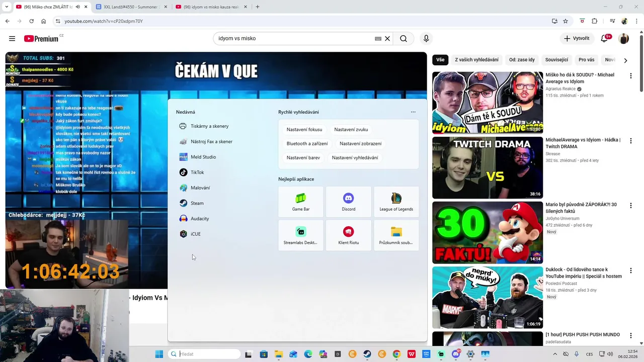Screen dimensions: 644x362
Task: Open Discord from best apps
Action: click(x=349, y=202)
